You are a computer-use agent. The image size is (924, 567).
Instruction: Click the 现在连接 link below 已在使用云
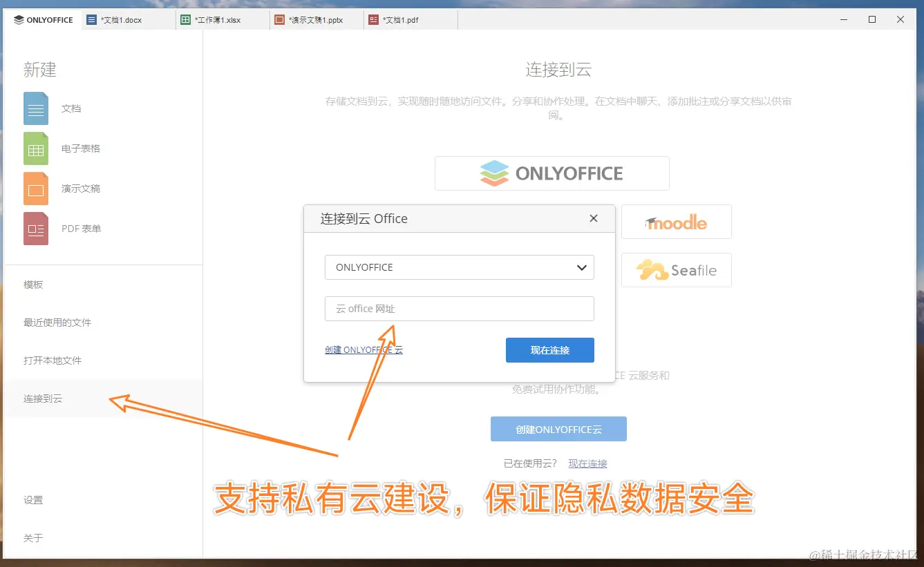(587, 463)
